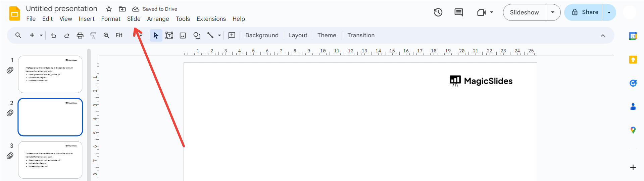Open the new slide layout dropdown
This screenshot has height=181, width=644.
coord(41,35)
